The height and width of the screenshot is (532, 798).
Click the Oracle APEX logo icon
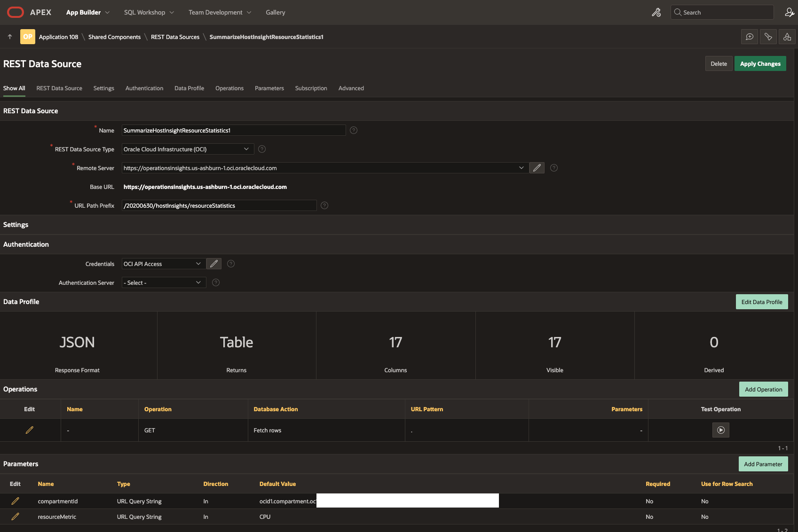pyautogui.click(x=16, y=12)
